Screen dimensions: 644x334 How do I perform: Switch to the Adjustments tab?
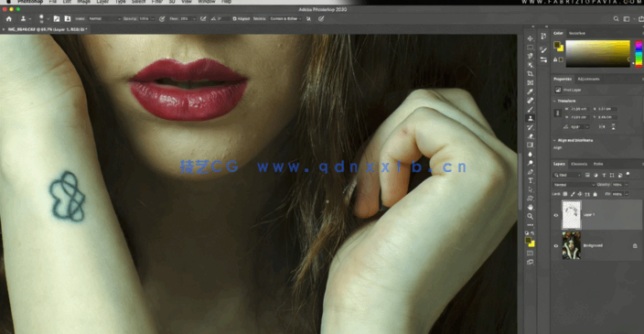pyautogui.click(x=588, y=79)
